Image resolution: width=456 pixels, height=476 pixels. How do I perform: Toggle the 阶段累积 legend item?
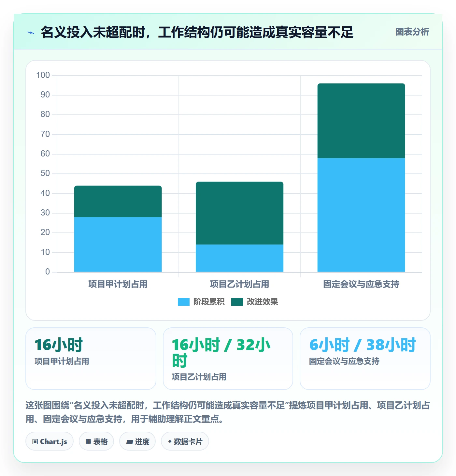201,302
